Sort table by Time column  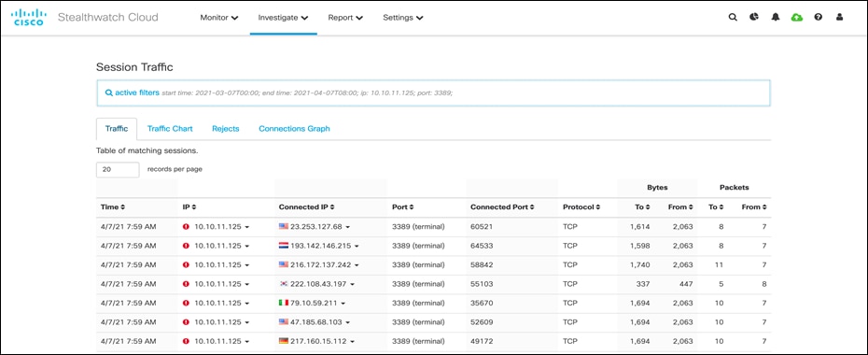click(113, 207)
